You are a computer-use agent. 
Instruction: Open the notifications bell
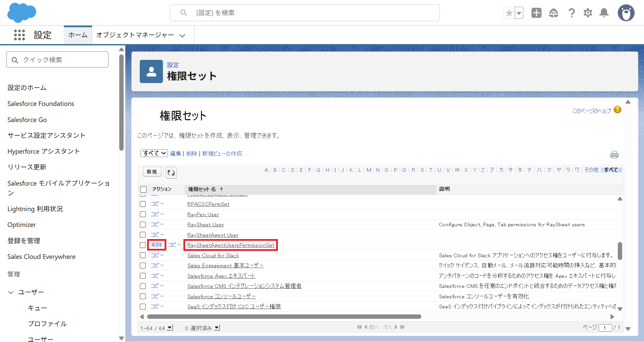pyautogui.click(x=604, y=13)
